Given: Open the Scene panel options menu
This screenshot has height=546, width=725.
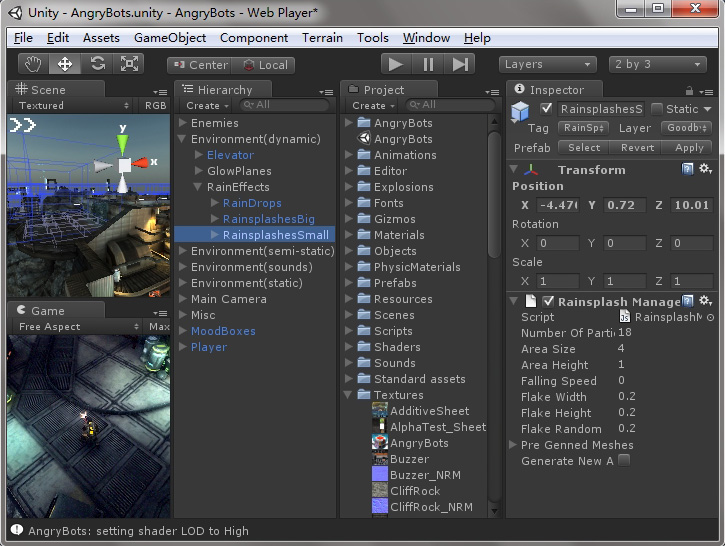Looking at the screenshot, I should pyautogui.click(x=160, y=92).
